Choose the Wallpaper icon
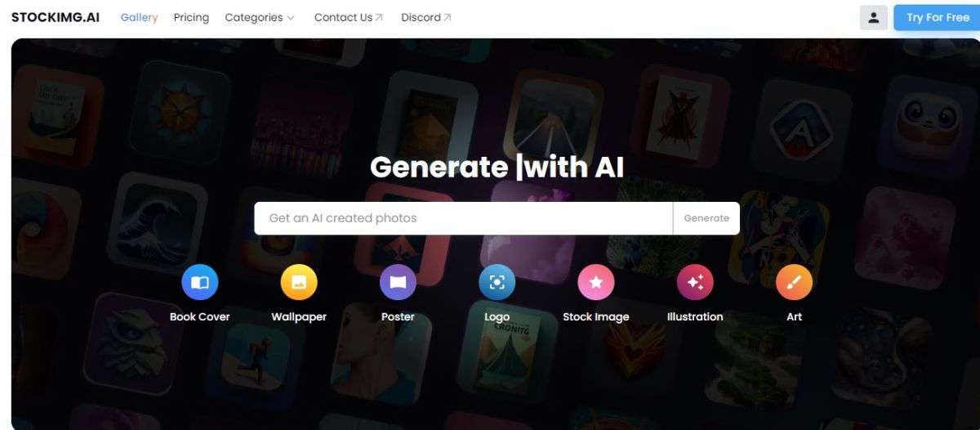The height and width of the screenshot is (430, 980). point(299,283)
